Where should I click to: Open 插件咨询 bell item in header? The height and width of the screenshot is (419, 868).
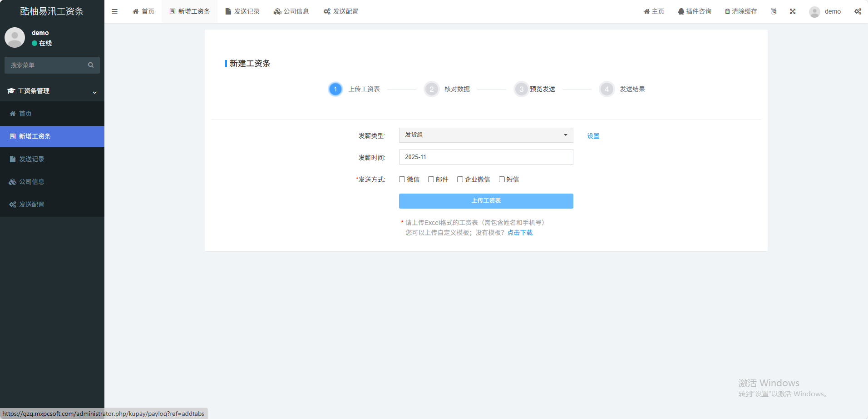click(x=695, y=11)
